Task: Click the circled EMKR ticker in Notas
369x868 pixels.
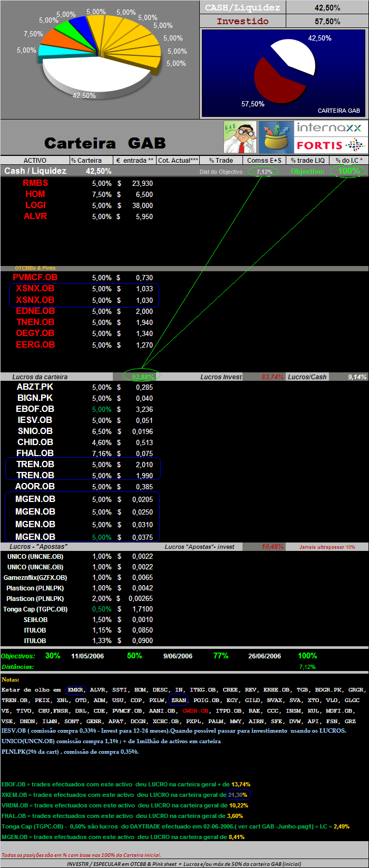Action: [x=75, y=689]
